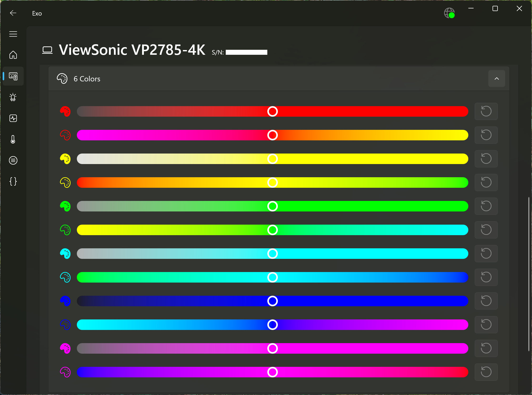Click the cyan saturation slider thumb
Viewport: 532px width, 395px height.
click(272, 254)
